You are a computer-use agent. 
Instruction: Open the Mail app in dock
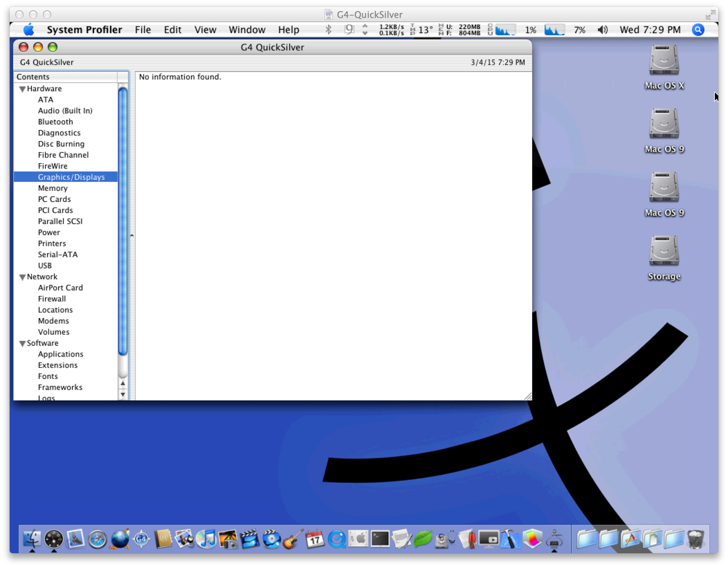tap(76, 539)
